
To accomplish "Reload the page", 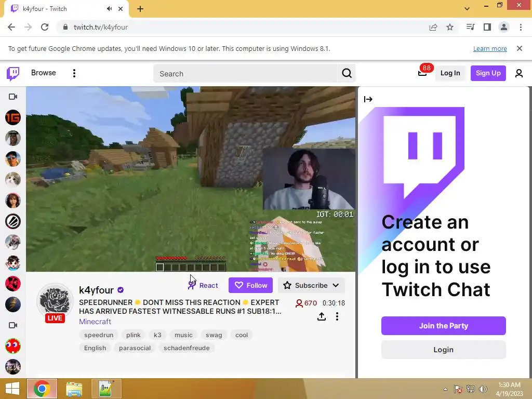I will pos(45,27).
